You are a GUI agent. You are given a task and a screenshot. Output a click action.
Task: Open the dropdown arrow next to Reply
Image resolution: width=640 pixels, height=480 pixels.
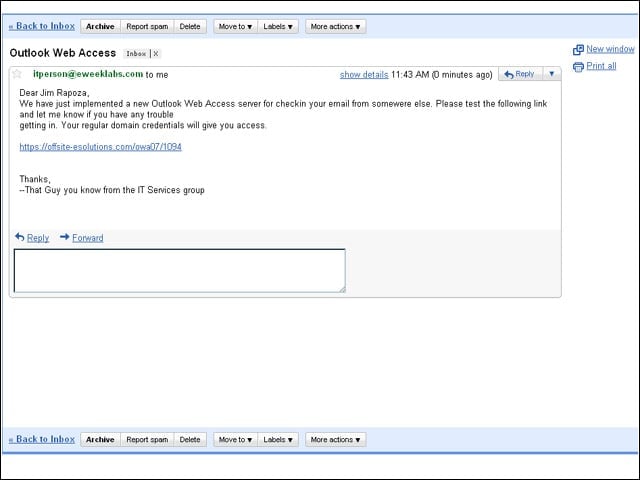point(551,74)
